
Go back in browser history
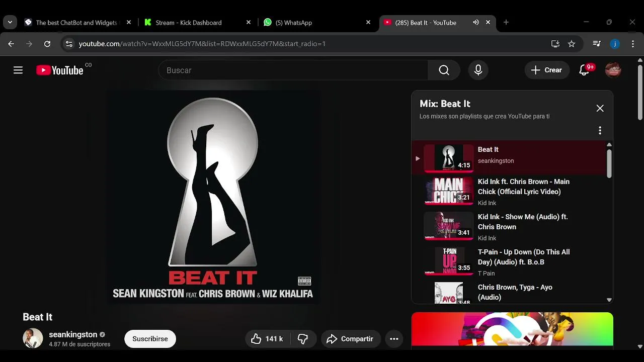[x=11, y=44]
